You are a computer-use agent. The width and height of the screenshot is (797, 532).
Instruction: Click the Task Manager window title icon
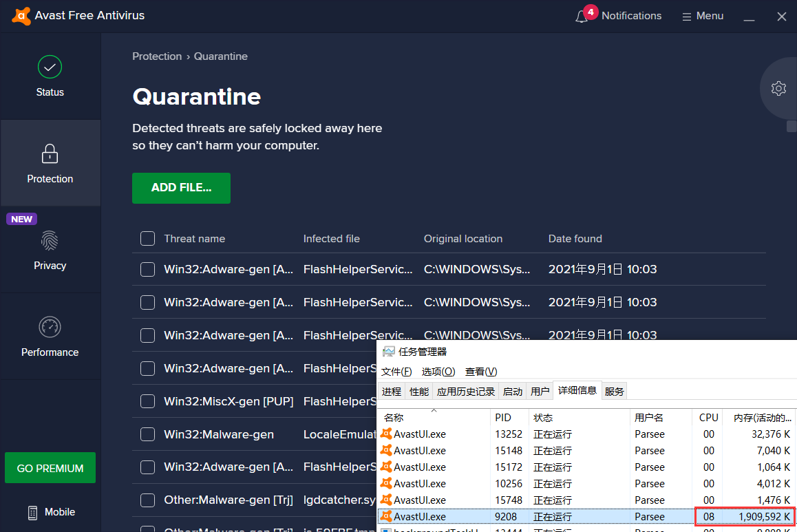click(389, 352)
